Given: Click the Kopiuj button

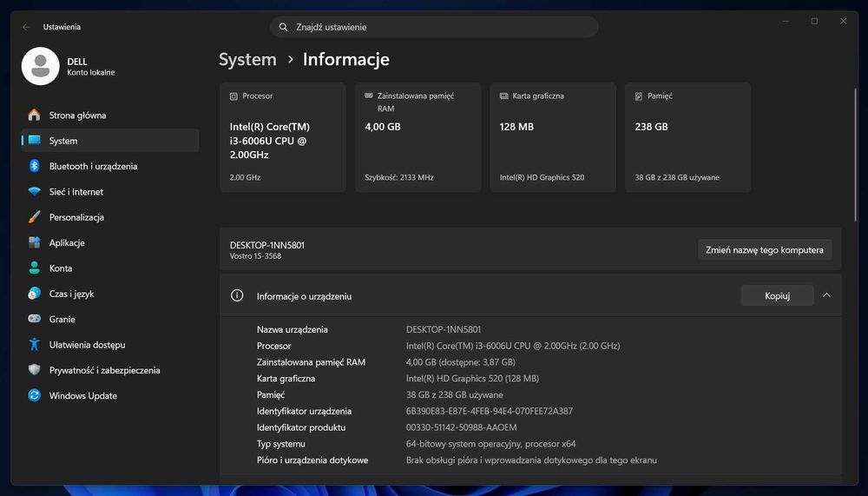Looking at the screenshot, I should tap(777, 295).
